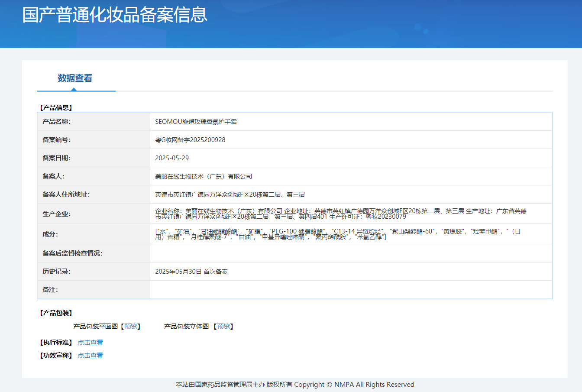
Task: Click the NMPA copyright footer text
Action: (x=295, y=384)
